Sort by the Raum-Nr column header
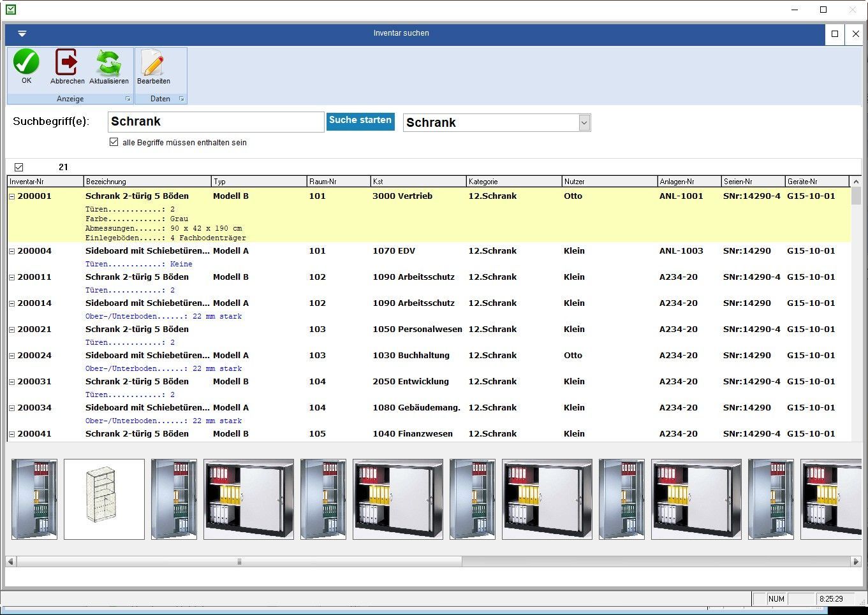The width and height of the screenshot is (868, 615). coord(338,182)
